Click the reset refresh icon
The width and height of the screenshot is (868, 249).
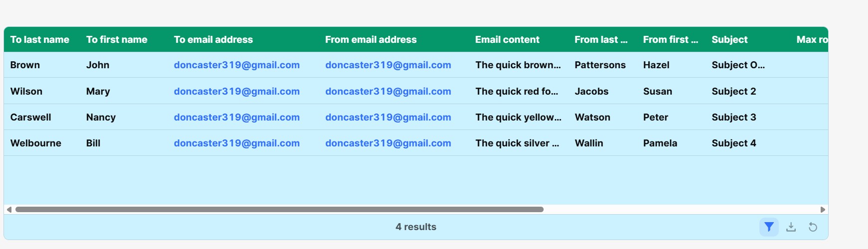pos(813,227)
